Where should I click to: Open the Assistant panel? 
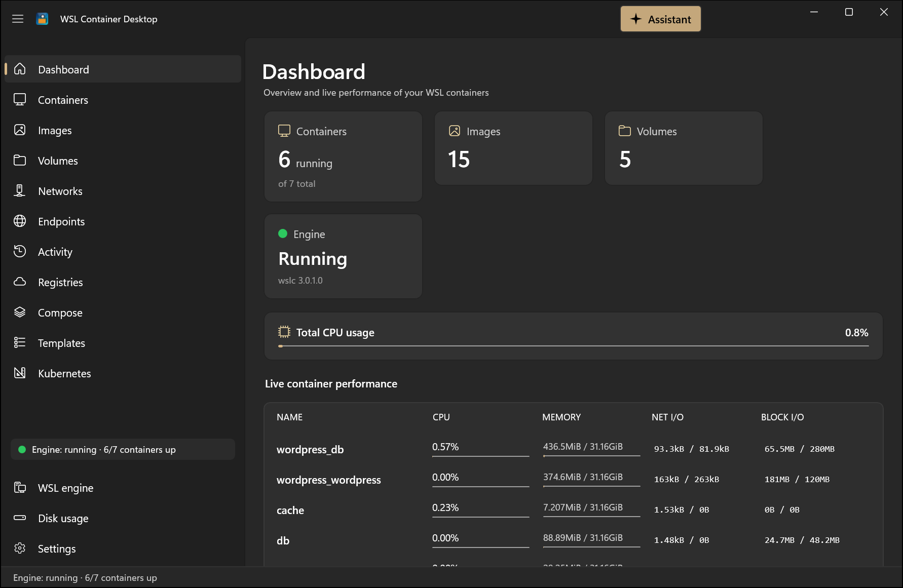[x=661, y=19]
